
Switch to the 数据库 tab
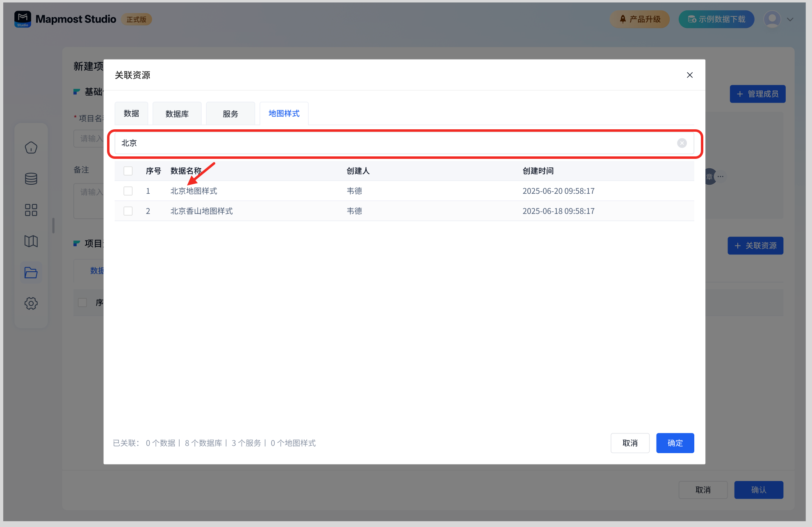tap(177, 114)
